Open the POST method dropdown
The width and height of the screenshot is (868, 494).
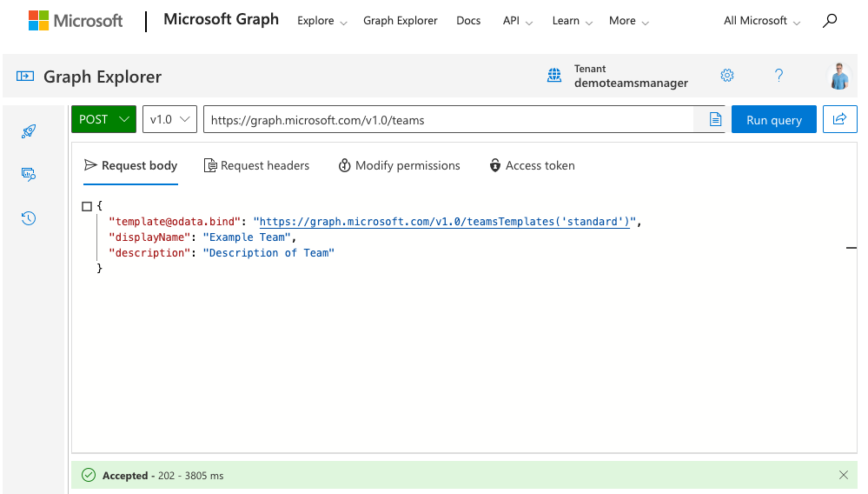tap(103, 119)
